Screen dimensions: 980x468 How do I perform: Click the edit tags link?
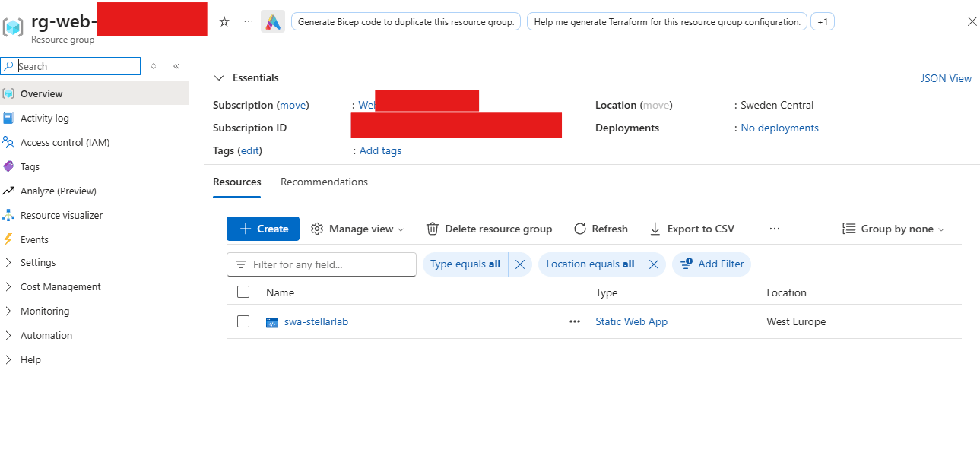pyautogui.click(x=249, y=150)
